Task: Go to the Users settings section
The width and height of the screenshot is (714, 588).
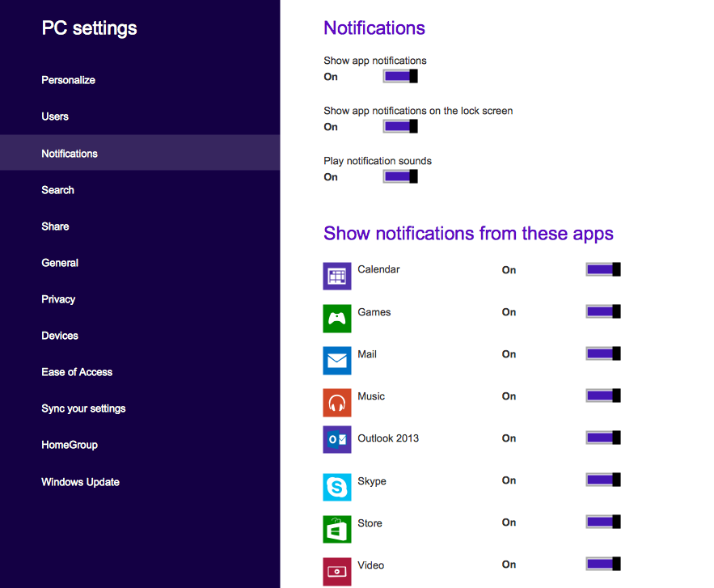Action: 55,116
